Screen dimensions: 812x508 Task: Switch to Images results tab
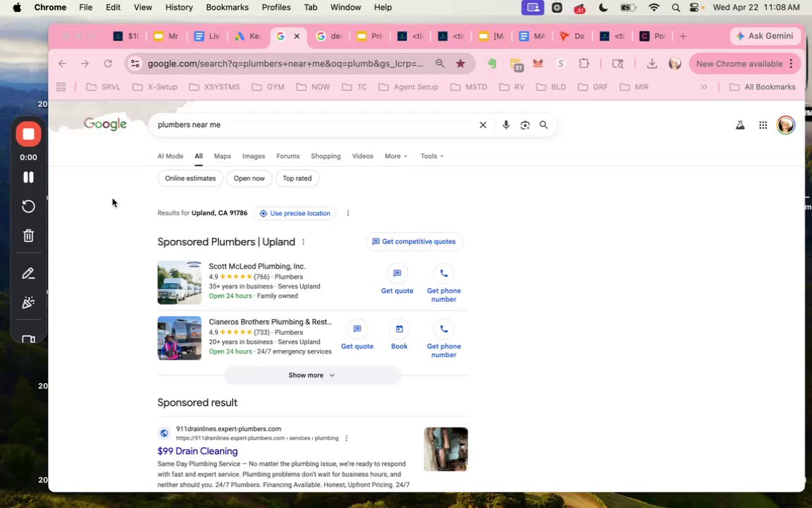[253, 156]
